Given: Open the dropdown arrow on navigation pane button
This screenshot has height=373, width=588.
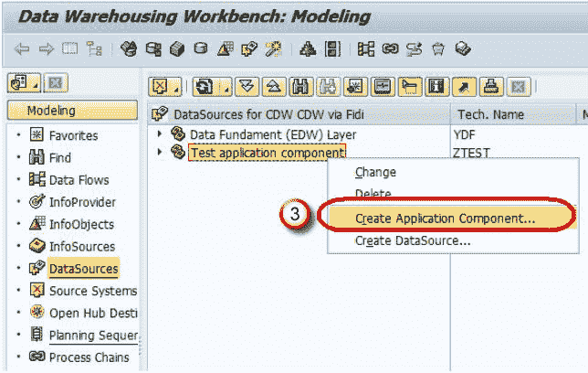Looking at the screenshot, I should pyautogui.click(x=36, y=88).
